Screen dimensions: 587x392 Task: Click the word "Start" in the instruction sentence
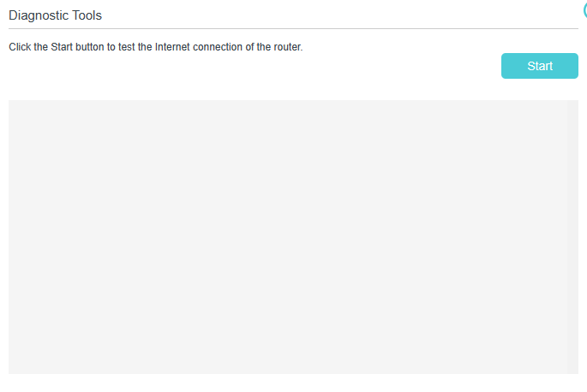[62, 47]
